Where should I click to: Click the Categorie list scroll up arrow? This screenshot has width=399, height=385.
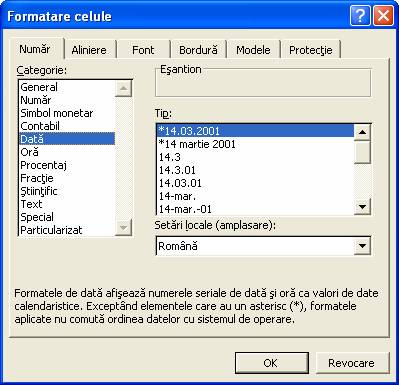click(123, 89)
